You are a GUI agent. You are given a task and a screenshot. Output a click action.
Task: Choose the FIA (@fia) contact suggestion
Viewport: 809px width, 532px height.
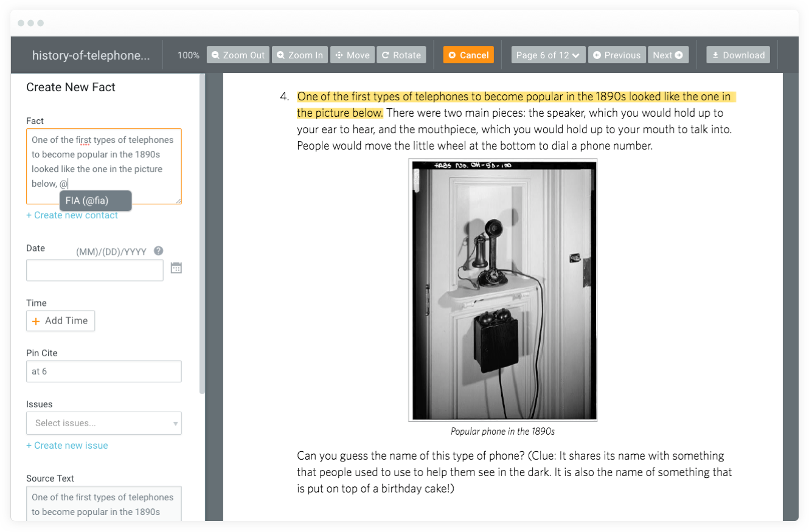(x=95, y=201)
